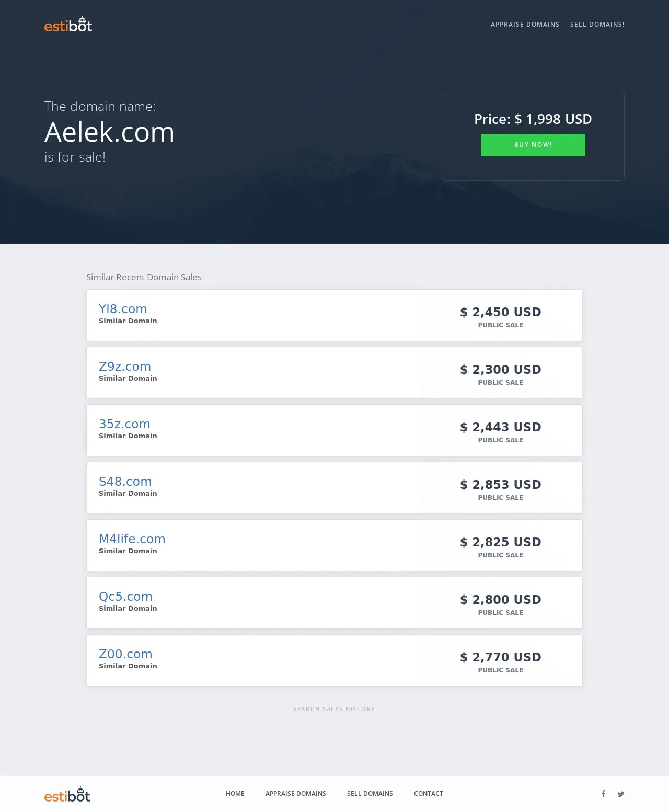Click Search Sales History link
This screenshot has height=812, width=669.
point(334,709)
